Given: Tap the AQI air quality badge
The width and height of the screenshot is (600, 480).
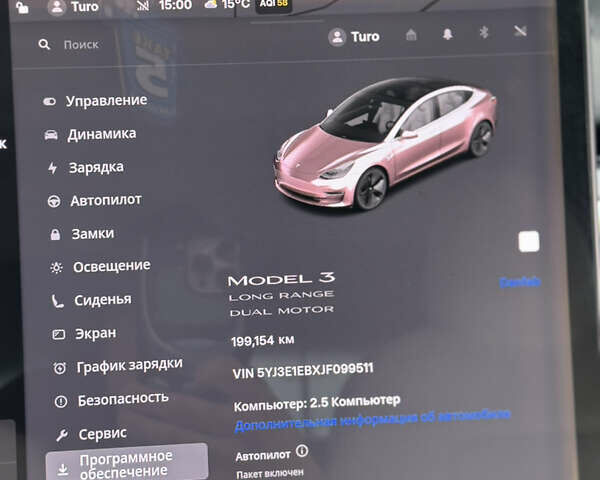Looking at the screenshot, I should coord(273,5).
